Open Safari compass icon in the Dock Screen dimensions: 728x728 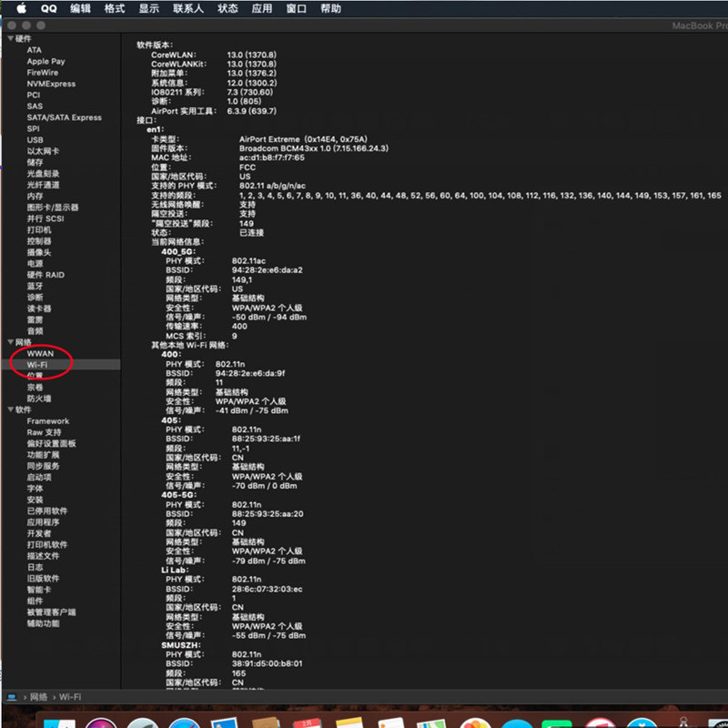pyautogui.click(x=184, y=723)
